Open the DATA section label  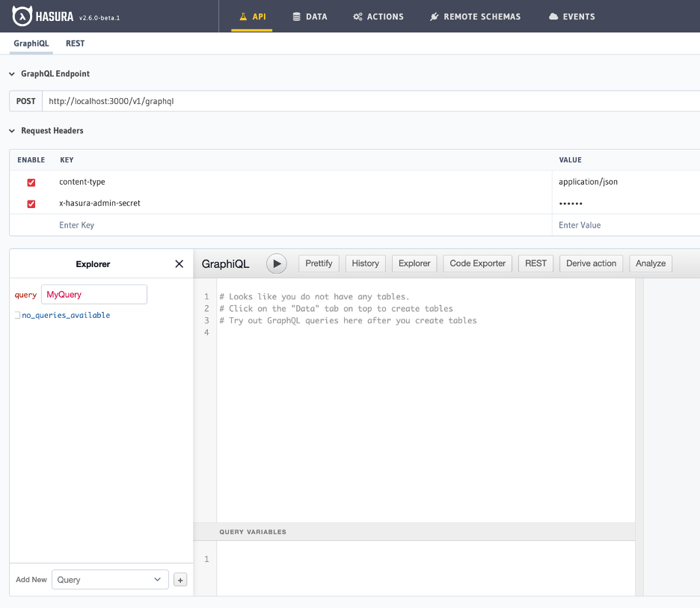pyautogui.click(x=316, y=16)
